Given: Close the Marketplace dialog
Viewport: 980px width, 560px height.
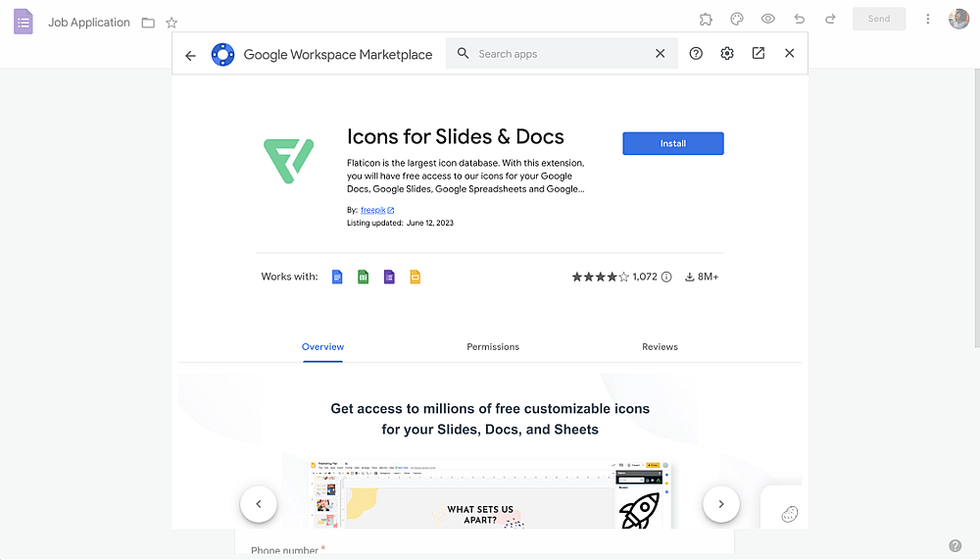Looking at the screenshot, I should click(x=789, y=53).
